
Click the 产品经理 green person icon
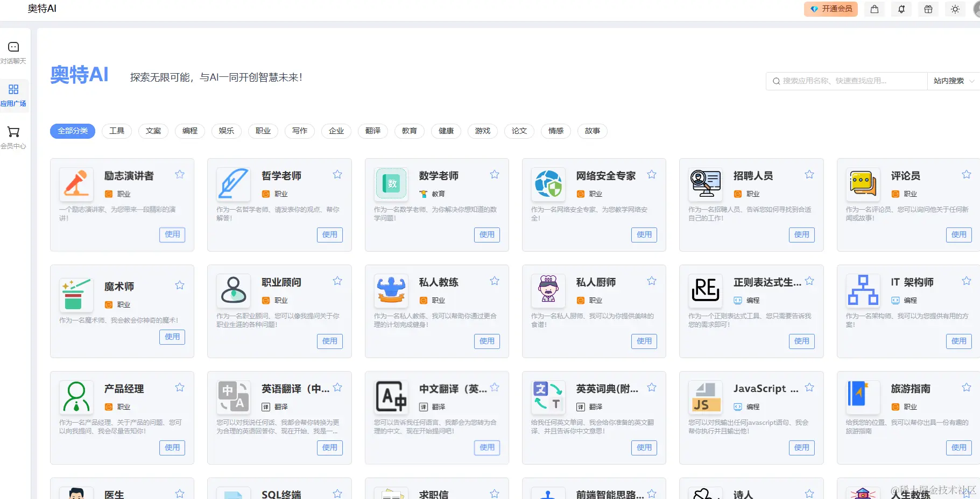point(76,397)
